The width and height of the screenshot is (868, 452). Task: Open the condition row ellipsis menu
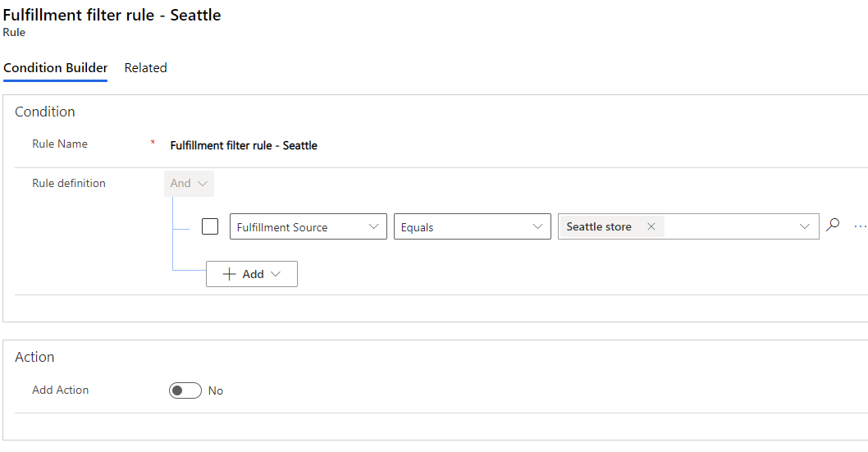860,226
